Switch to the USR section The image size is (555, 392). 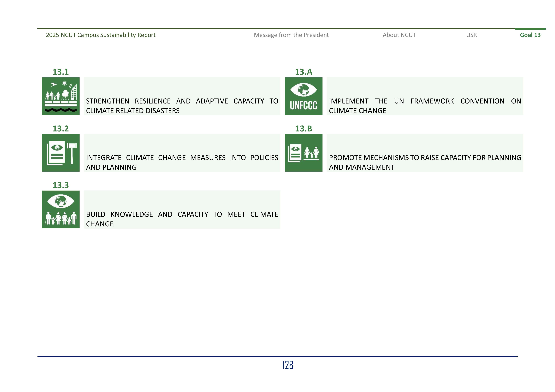(x=471, y=35)
